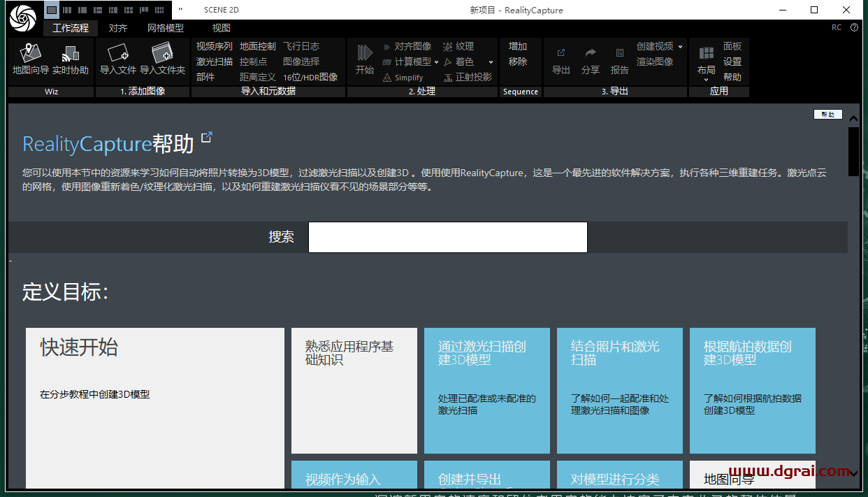The width and height of the screenshot is (868, 497).
Task: Click the help panel vertical scrollbar
Action: tap(853, 152)
